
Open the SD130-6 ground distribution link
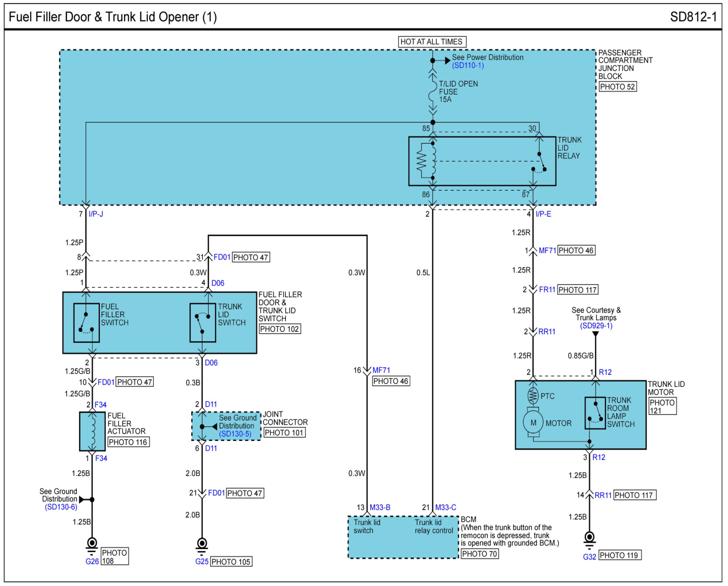coord(61,507)
